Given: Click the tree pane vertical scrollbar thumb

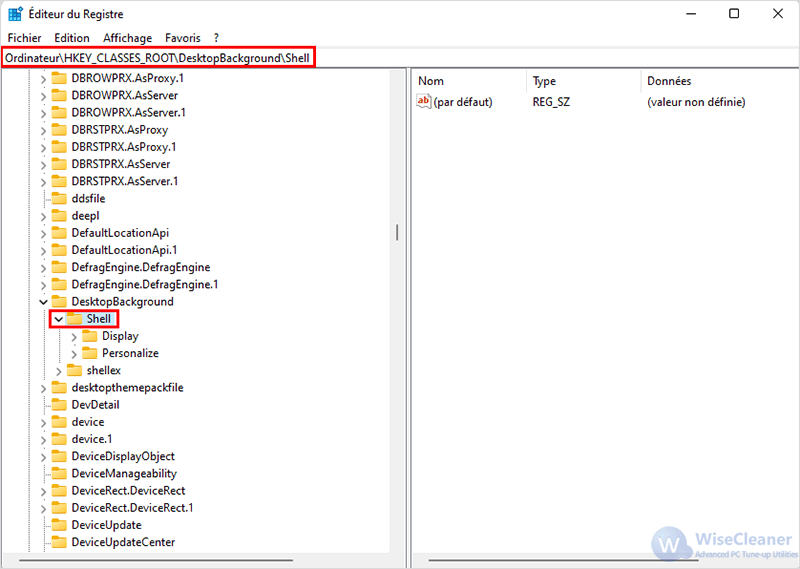Looking at the screenshot, I should pos(397,233).
